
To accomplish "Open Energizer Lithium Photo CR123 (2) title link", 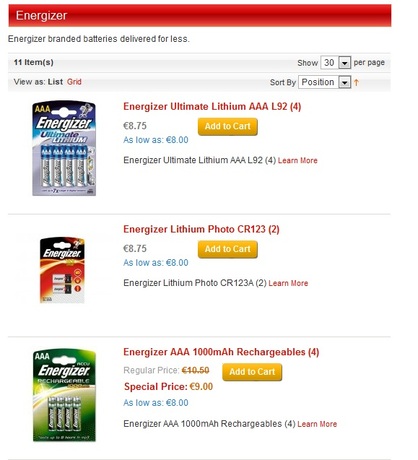I will pyautogui.click(x=201, y=229).
